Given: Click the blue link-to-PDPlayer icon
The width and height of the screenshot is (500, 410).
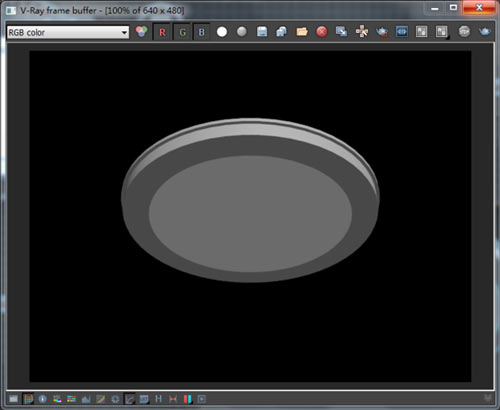Looking at the screenshot, I should coord(402,32).
